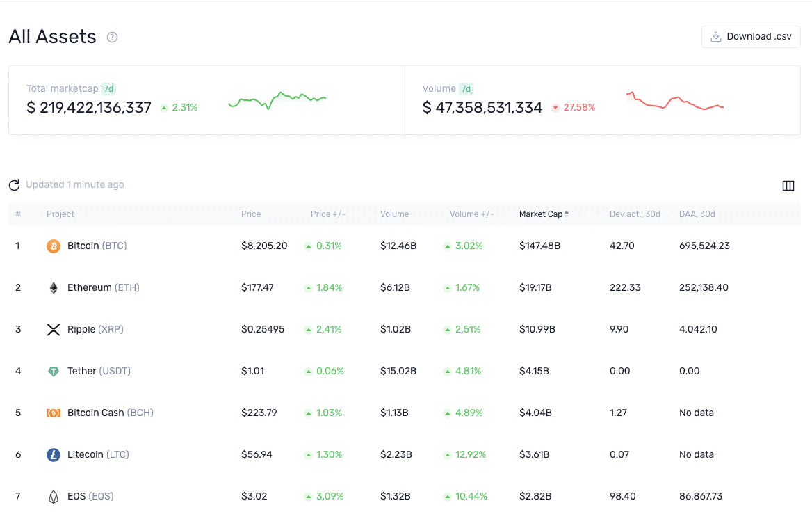Click the Bitcoin logo icon
812x519 pixels.
[x=54, y=246]
